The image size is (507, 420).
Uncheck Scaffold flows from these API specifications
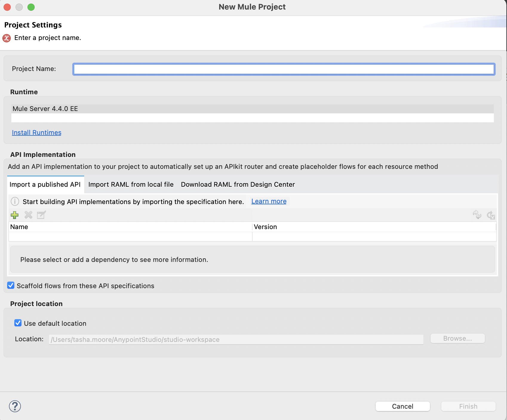pyautogui.click(x=11, y=285)
